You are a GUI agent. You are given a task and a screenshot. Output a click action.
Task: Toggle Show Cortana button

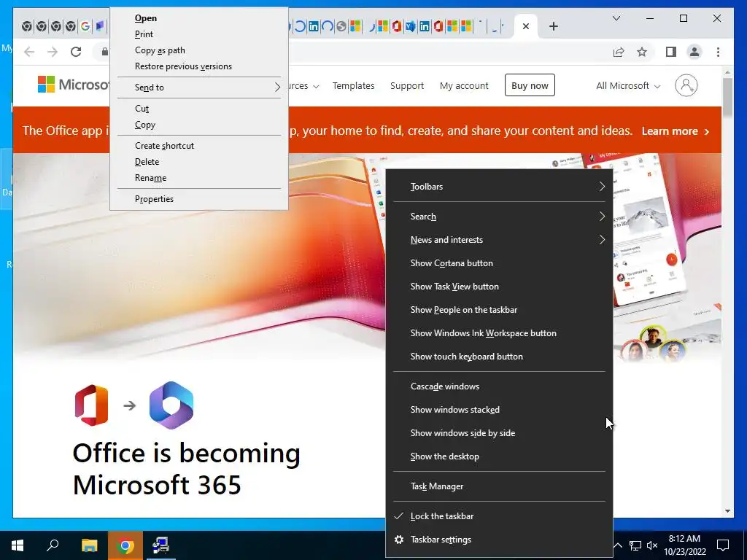[x=499, y=263]
